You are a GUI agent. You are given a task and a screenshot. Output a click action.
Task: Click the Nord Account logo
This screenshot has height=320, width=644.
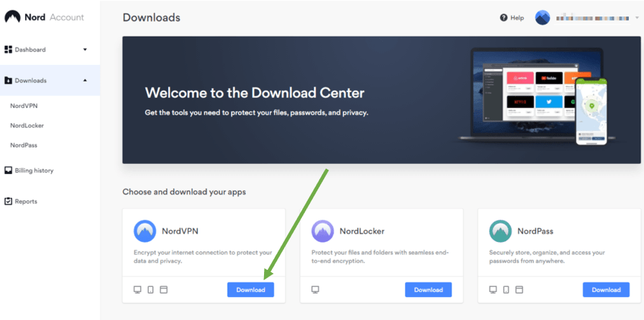pyautogui.click(x=44, y=17)
